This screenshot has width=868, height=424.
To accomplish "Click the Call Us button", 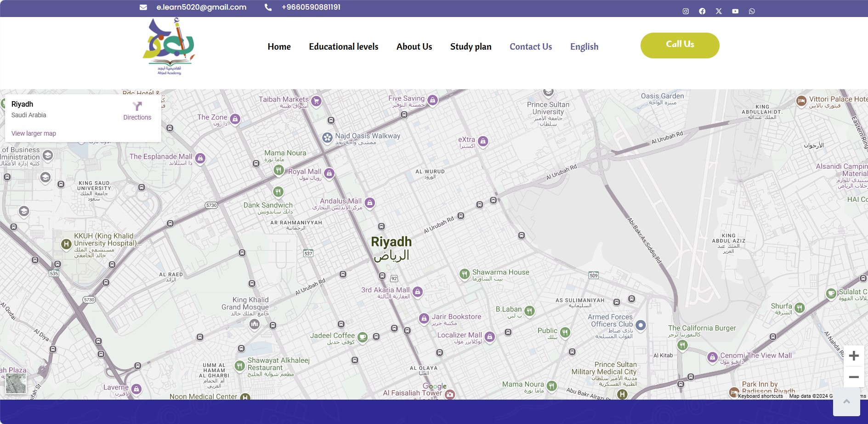I will [x=680, y=46].
